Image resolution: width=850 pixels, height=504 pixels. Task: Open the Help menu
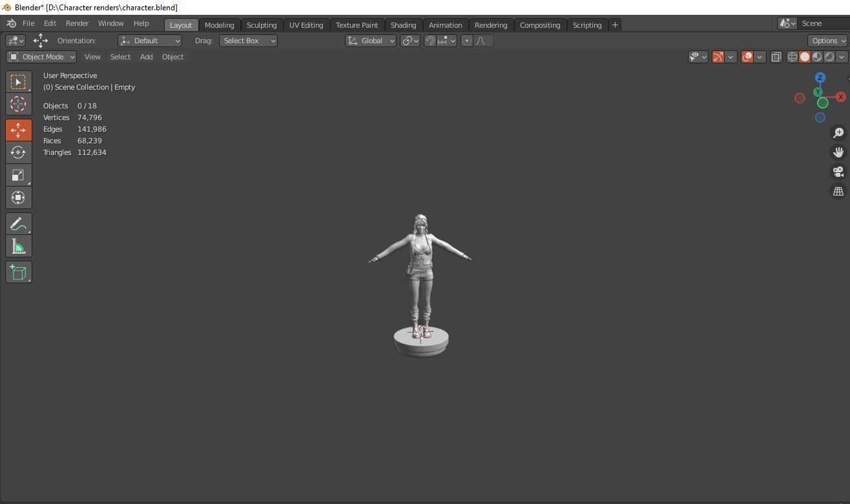(141, 23)
